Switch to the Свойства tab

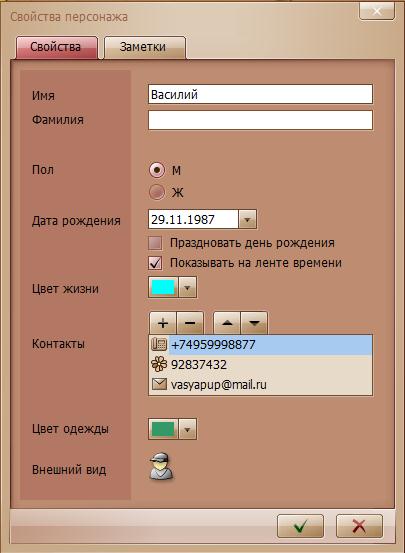click(x=57, y=47)
